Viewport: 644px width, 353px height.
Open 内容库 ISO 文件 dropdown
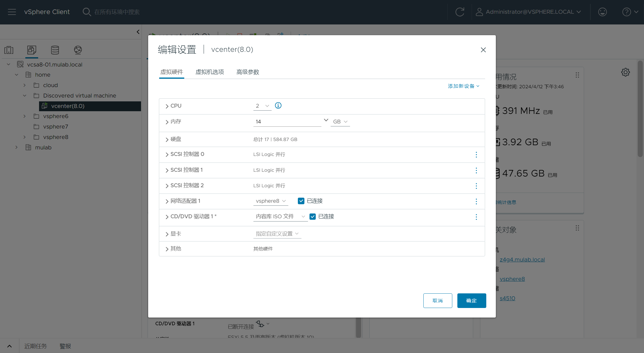(281, 216)
